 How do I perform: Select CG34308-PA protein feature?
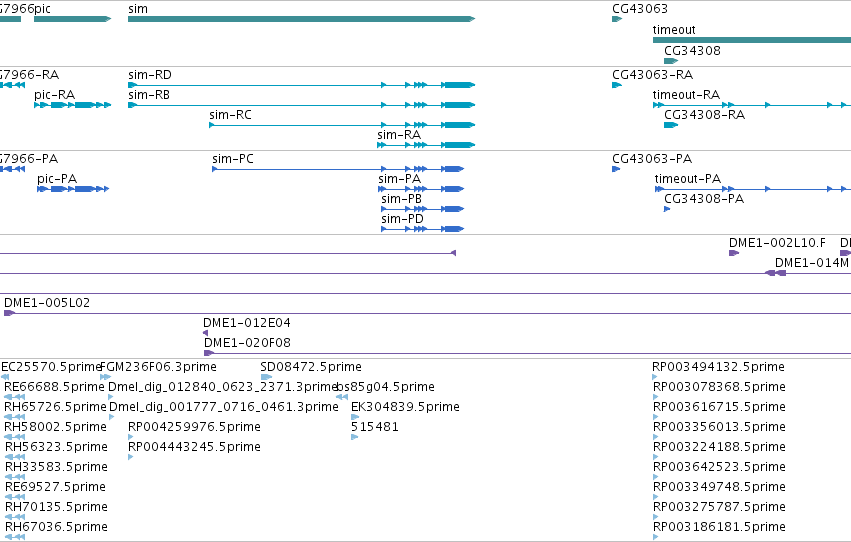667,209
